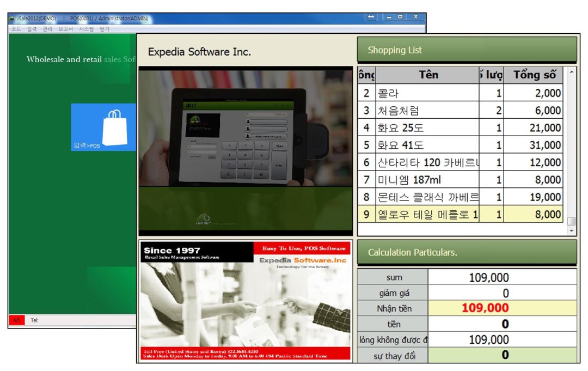Open the 관리 menu in JSale2012
Viewport: 588px width, 371px height.
pos(47,29)
